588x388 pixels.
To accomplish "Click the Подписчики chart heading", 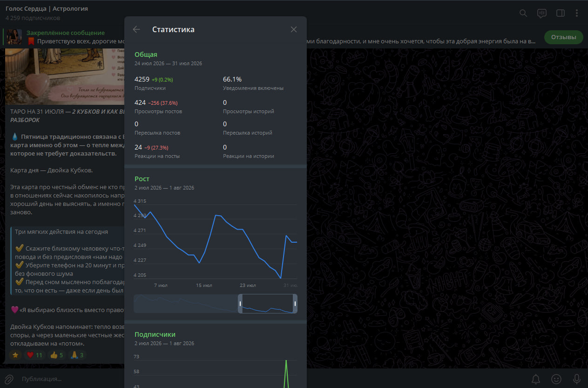I will click(155, 334).
